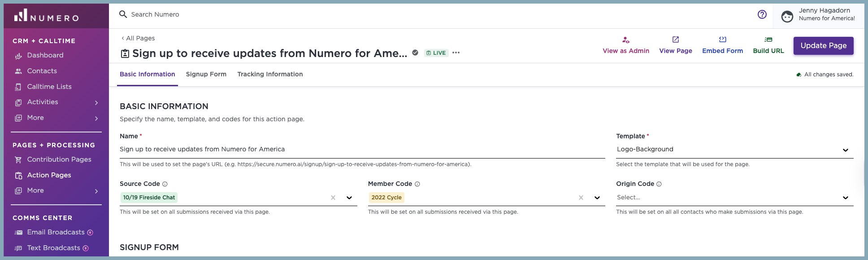Click the View as Admin label

[626, 51]
